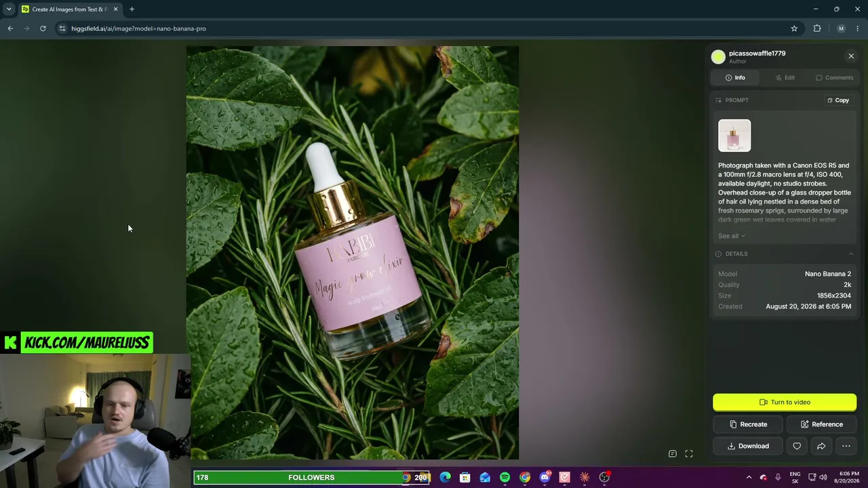Bookmark this page with star icon

794,28
